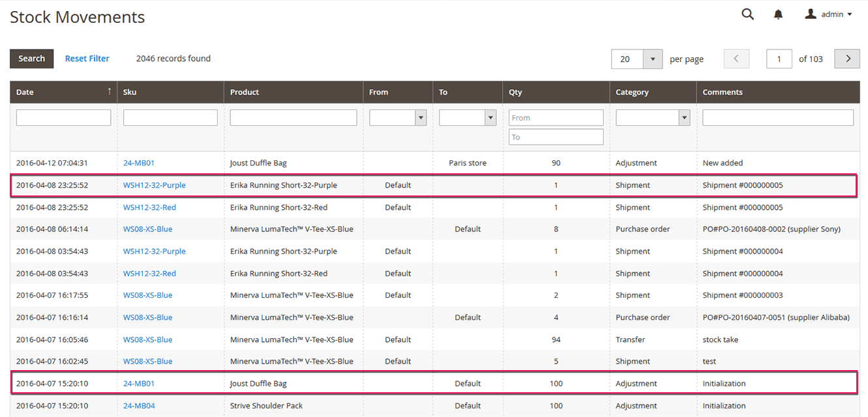This screenshot has width=868, height=417.
Task: Click the current page number field
Action: (779, 59)
